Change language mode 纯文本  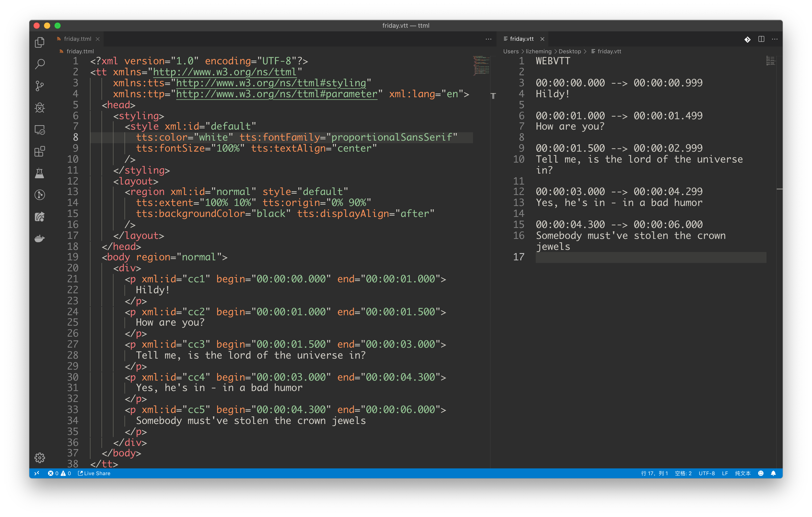[742, 473]
